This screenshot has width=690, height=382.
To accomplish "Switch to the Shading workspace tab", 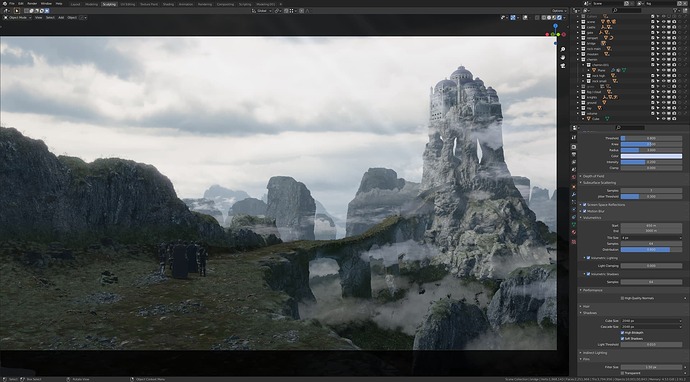I will pos(168,4).
